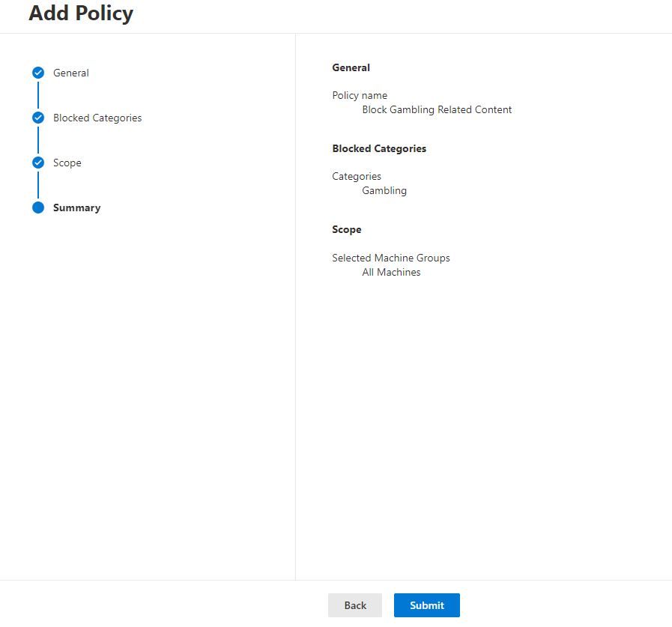Select the checkmark icon next to Blocked Categories
The width and height of the screenshot is (672, 627).
click(37, 118)
